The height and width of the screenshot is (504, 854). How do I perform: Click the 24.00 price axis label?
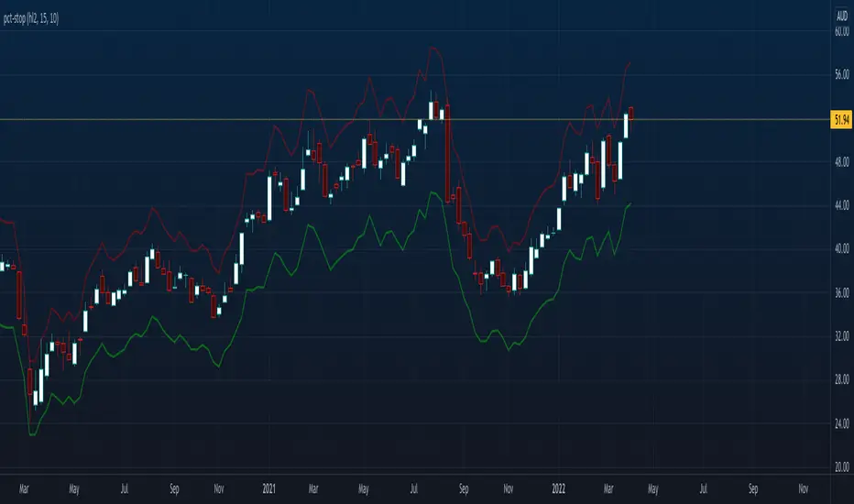842,423
